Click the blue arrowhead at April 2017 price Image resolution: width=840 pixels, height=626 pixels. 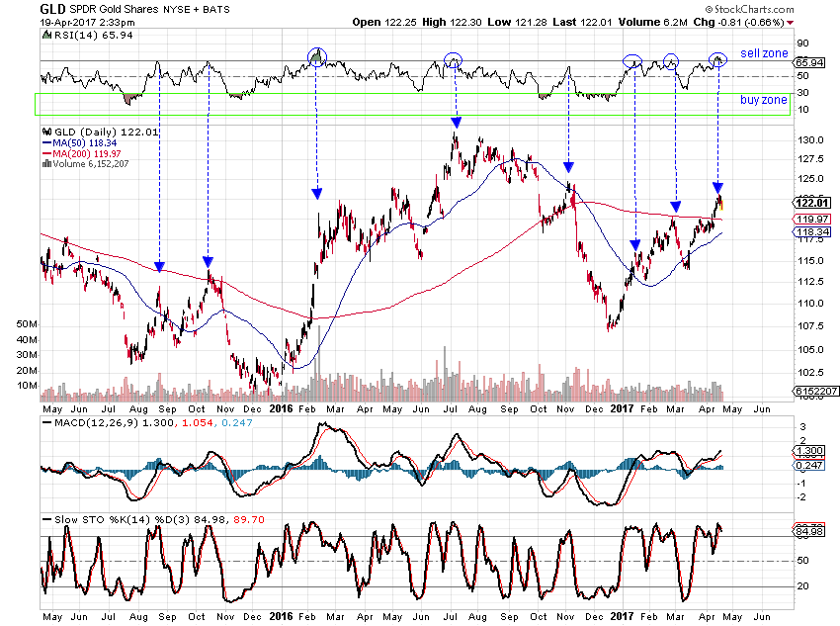718,188
